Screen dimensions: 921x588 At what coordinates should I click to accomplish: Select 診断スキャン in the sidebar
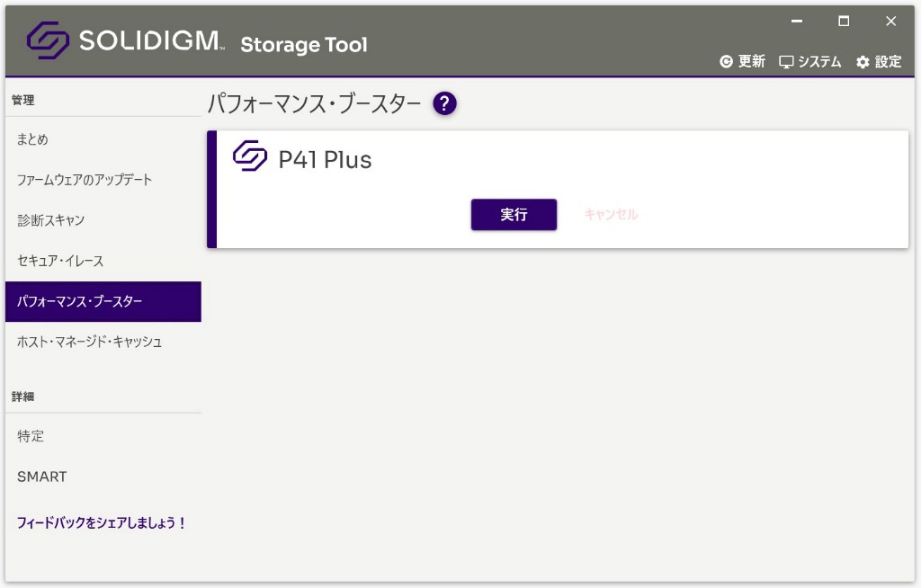pyautogui.click(x=50, y=220)
